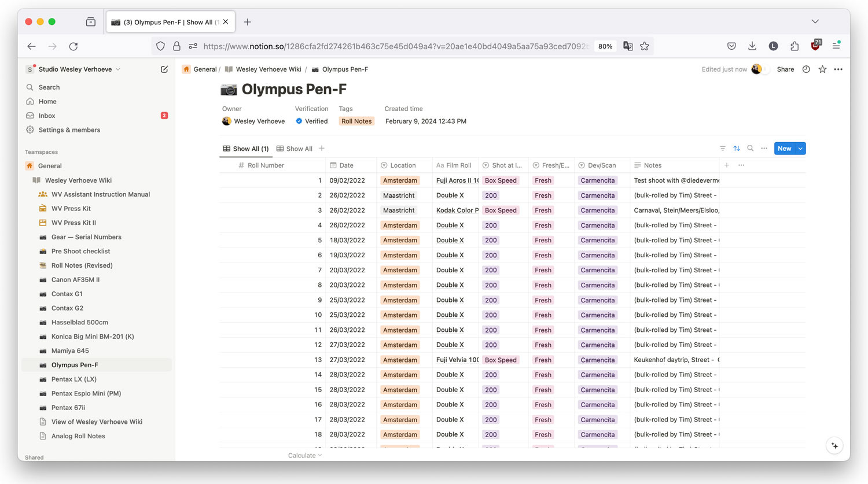Image resolution: width=868 pixels, height=484 pixels.
Task: Go to General in breadcrumb
Action: point(200,69)
